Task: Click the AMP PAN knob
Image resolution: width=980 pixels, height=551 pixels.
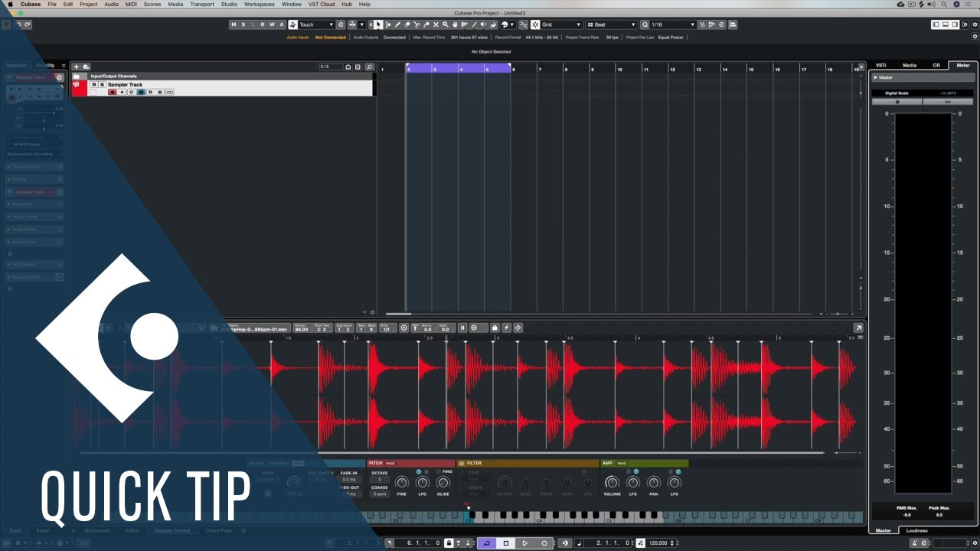Action: [653, 482]
